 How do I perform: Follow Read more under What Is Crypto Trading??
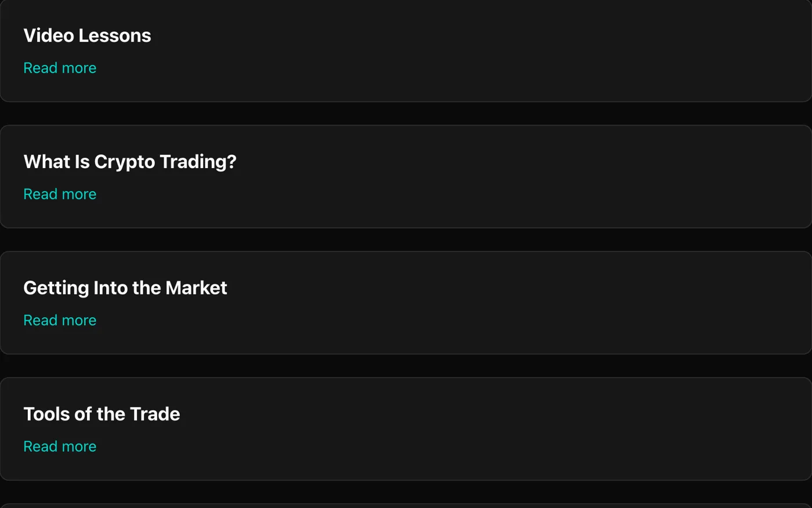point(60,194)
